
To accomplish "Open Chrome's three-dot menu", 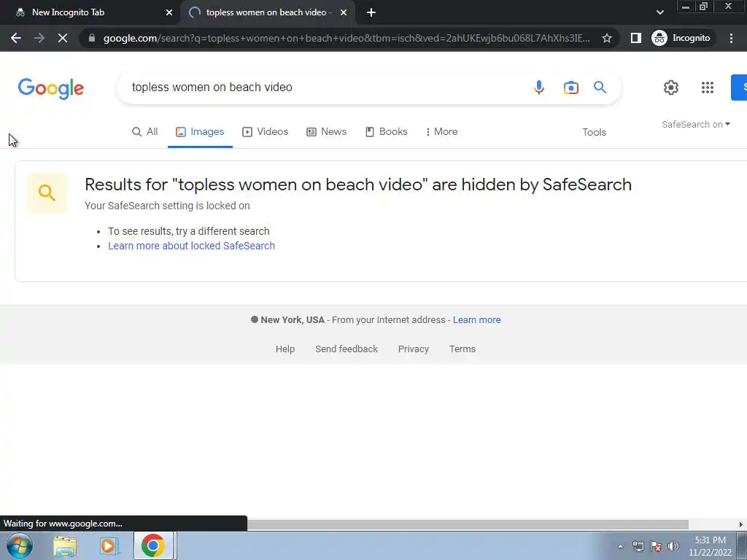I will click(731, 38).
